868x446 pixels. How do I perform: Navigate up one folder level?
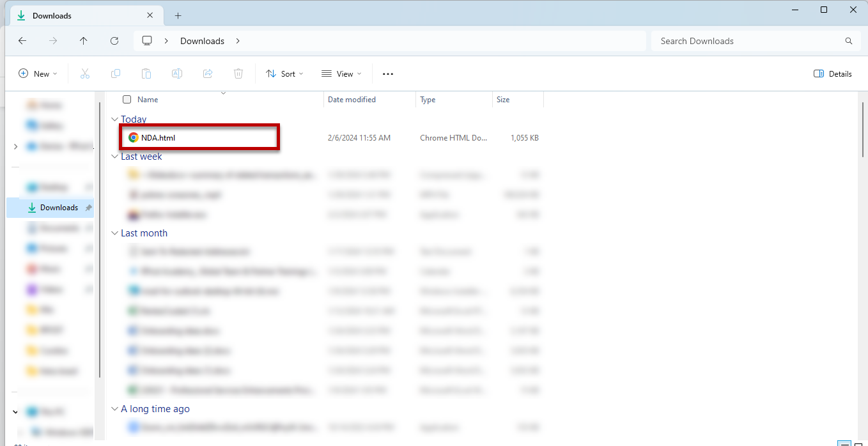[83, 40]
